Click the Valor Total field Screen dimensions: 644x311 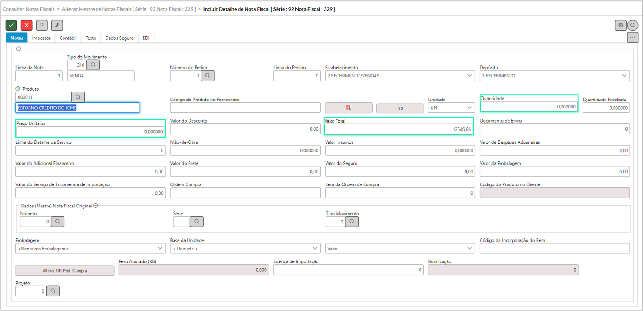click(399, 129)
